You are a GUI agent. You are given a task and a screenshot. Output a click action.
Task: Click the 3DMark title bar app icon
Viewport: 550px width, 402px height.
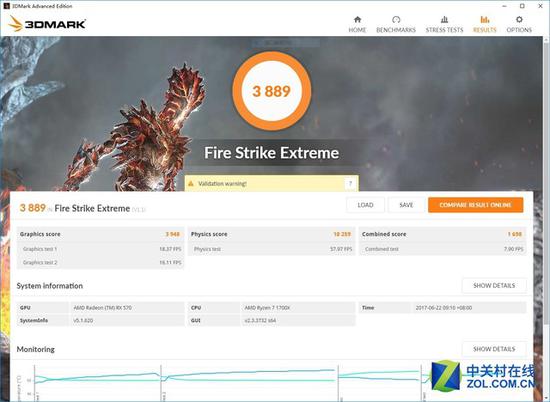(6, 6)
